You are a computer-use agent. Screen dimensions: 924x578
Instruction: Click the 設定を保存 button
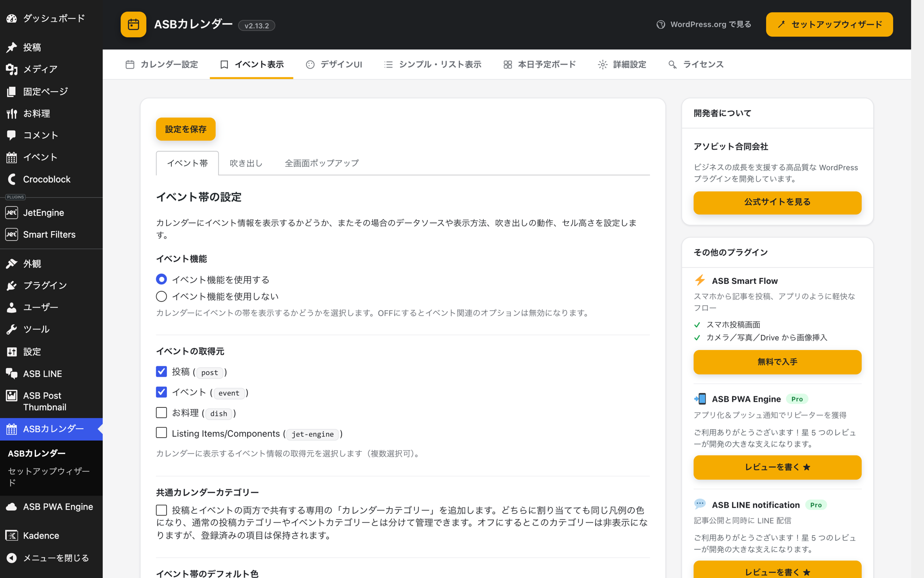(186, 129)
